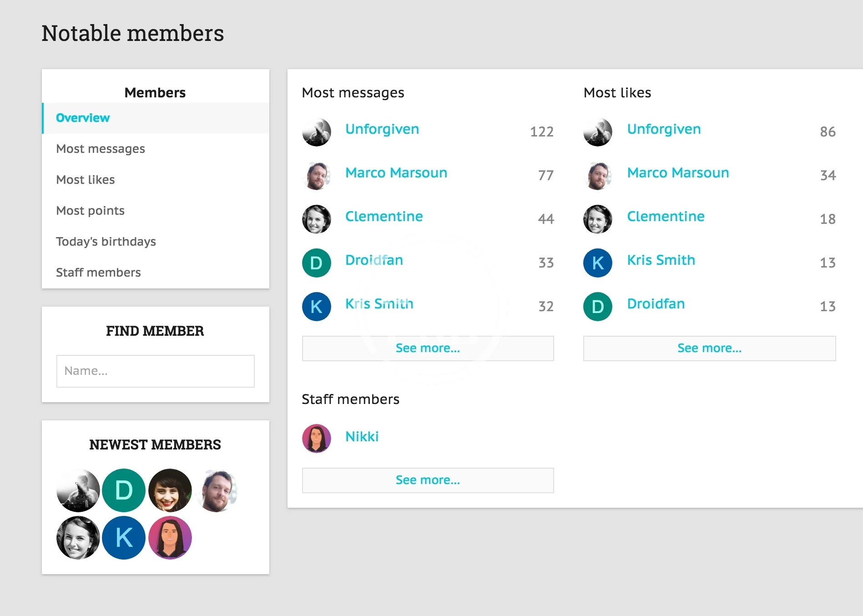Click Marco Marsoun's avatar in Most messages
This screenshot has height=616, width=863.
316,176
